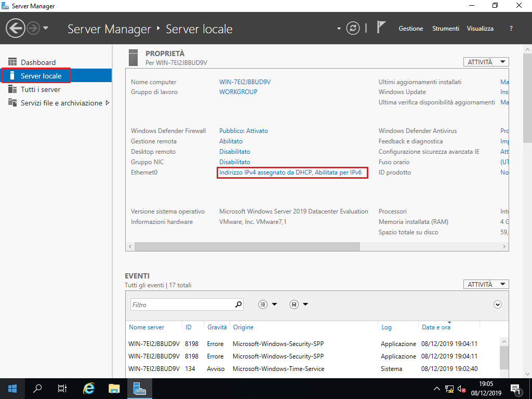Open the dropdown arrow left of refresh
Viewport: 532px width, 399px height.
339,29
